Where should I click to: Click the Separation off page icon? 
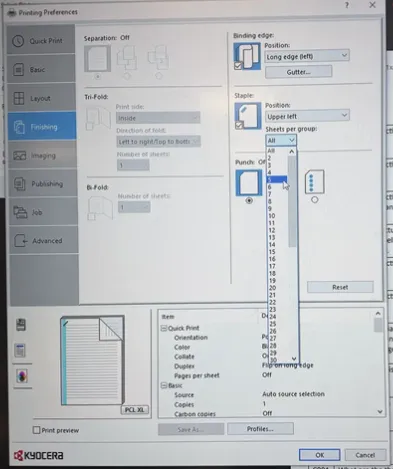point(97,59)
